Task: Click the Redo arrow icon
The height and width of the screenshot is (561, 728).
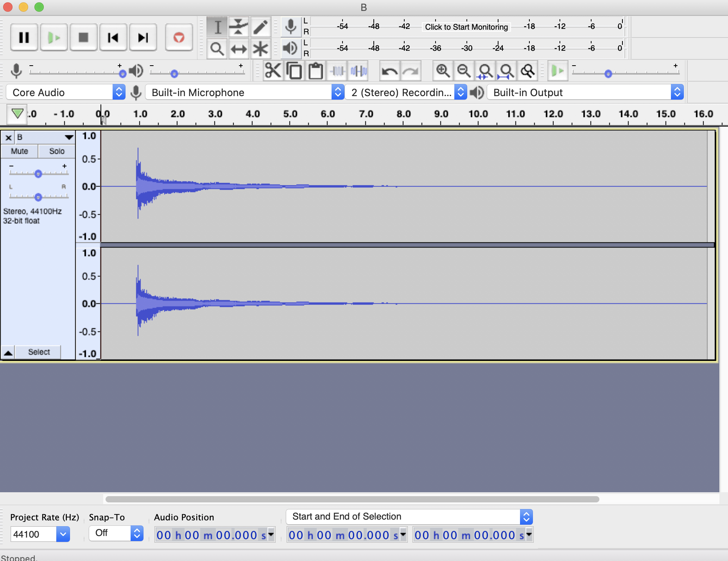Action: click(411, 71)
